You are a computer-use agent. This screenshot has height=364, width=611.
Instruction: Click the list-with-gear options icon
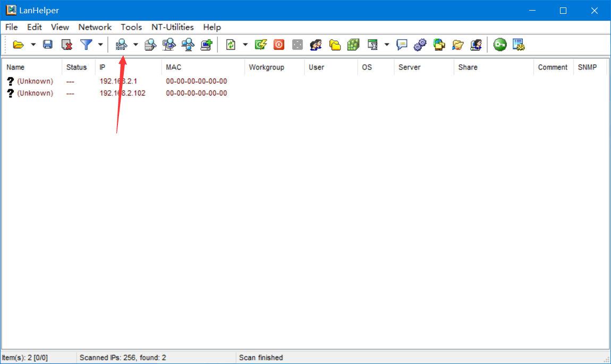click(x=519, y=45)
